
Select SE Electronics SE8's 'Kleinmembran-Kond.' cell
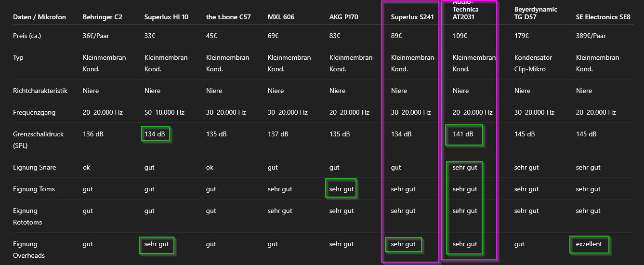[599, 63]
